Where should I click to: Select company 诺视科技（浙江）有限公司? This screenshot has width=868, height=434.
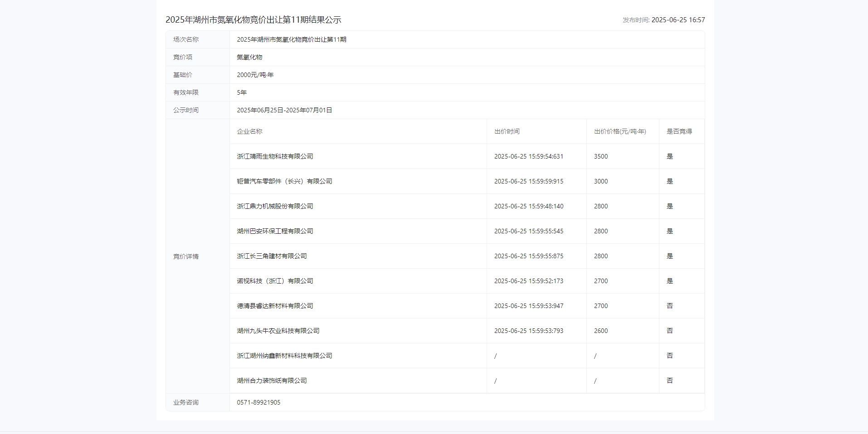coord(275,281)
